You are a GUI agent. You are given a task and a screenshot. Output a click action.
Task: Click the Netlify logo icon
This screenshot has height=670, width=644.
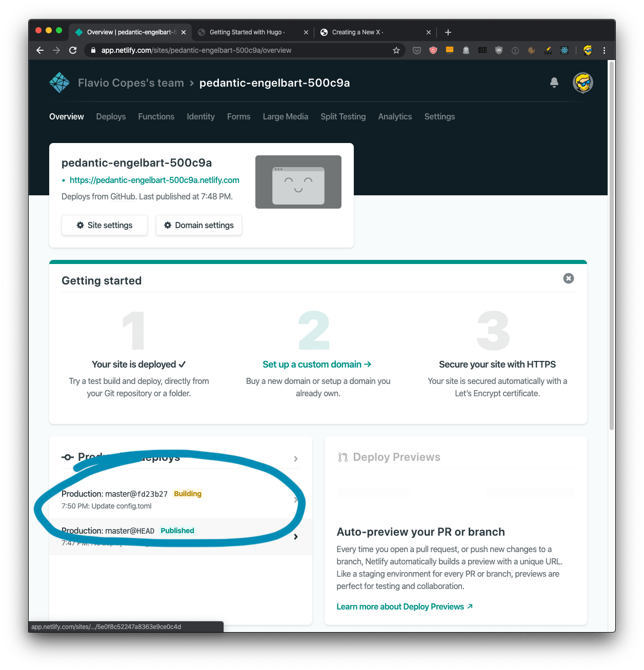[x=59, y=83]
